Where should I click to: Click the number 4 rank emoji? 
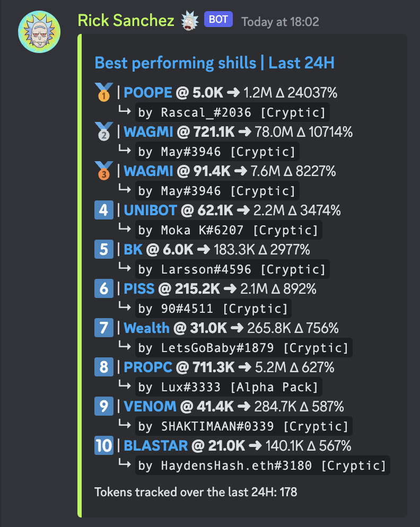(x=104, y=210)
